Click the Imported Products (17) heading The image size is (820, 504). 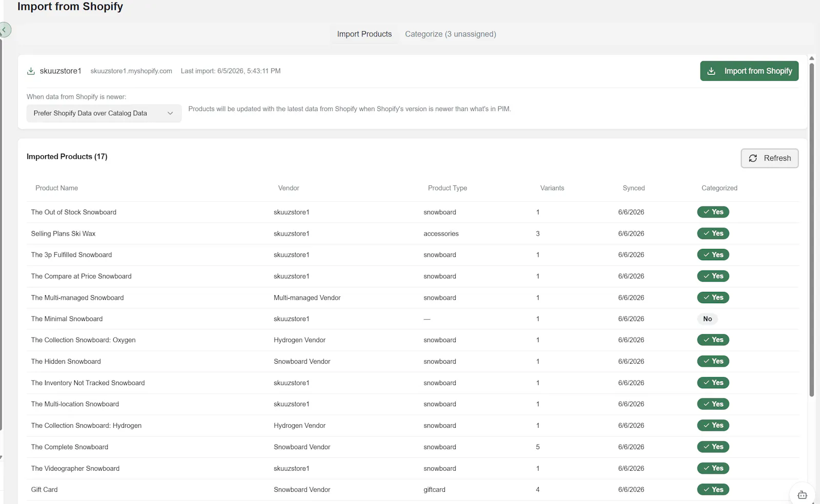click(x=67, y=157)
